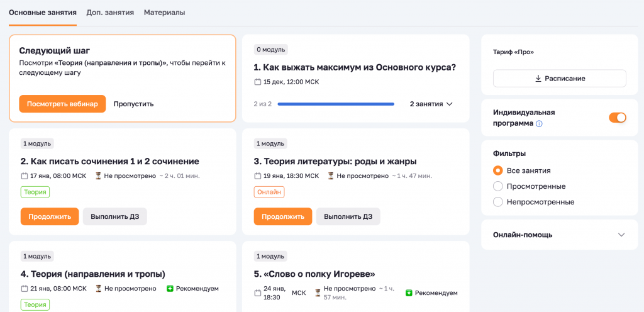The height and width of the screenshot is (312, 644).
Task: Click the info icon near Индивидуальная программа
Action: pyautogui.click(x=539, y=123)
